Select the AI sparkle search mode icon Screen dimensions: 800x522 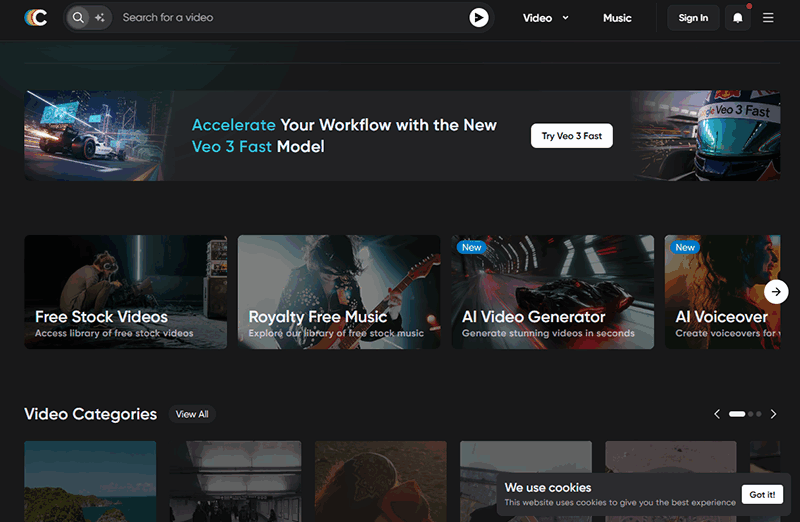coord(100,18)
